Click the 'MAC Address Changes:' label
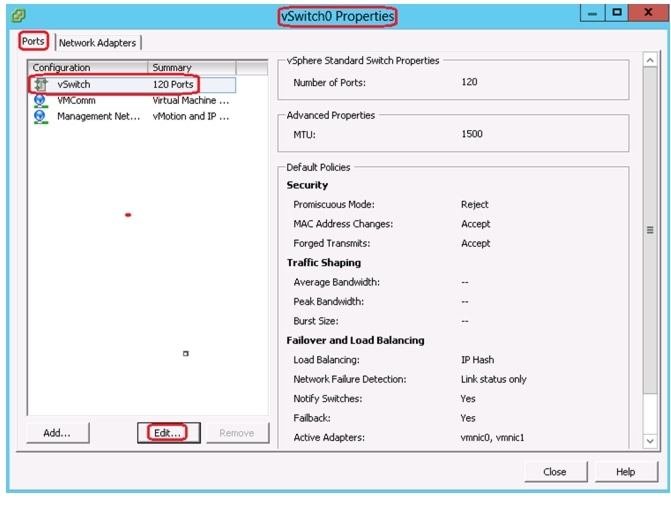Image resolution: width=671 pixels, height=513 pixels. coord(343,224)
